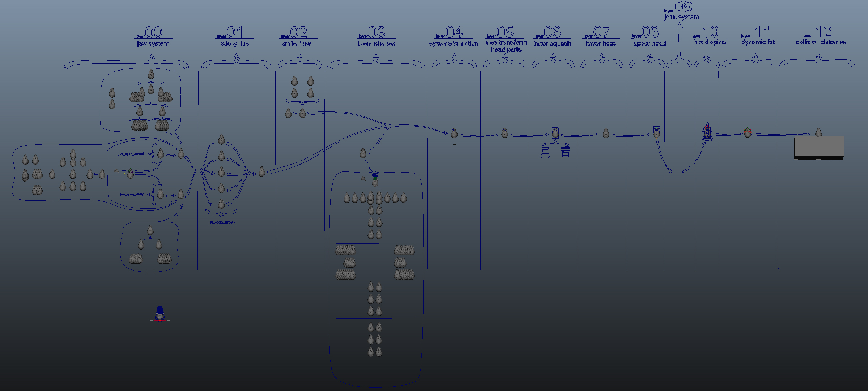The width and height of the screenshot is (868, 391).
Task: Select the blue-haired head atop the blendshapes group
Action: click(x=375, y=179)
